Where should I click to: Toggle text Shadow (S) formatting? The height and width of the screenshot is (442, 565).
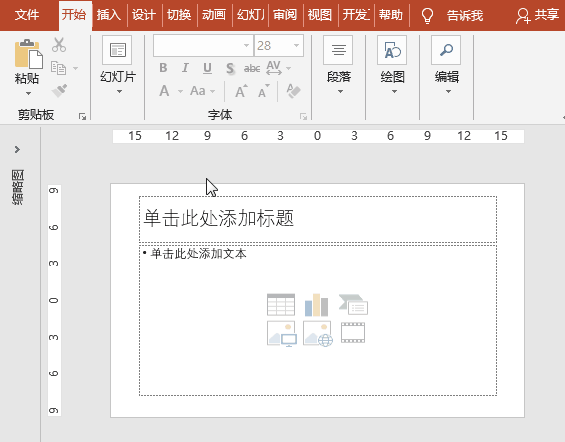[230, 68]
